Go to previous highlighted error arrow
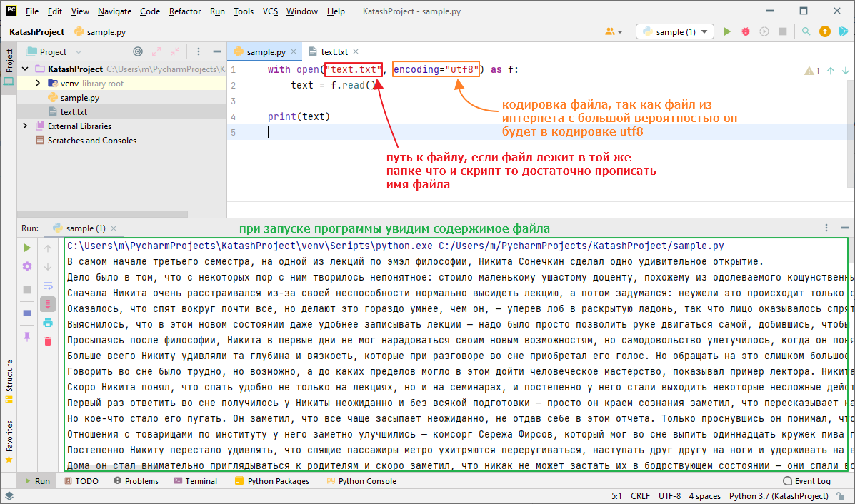This screenshot has width=855, height=504. pyautogui.click(x=831, y=70)
